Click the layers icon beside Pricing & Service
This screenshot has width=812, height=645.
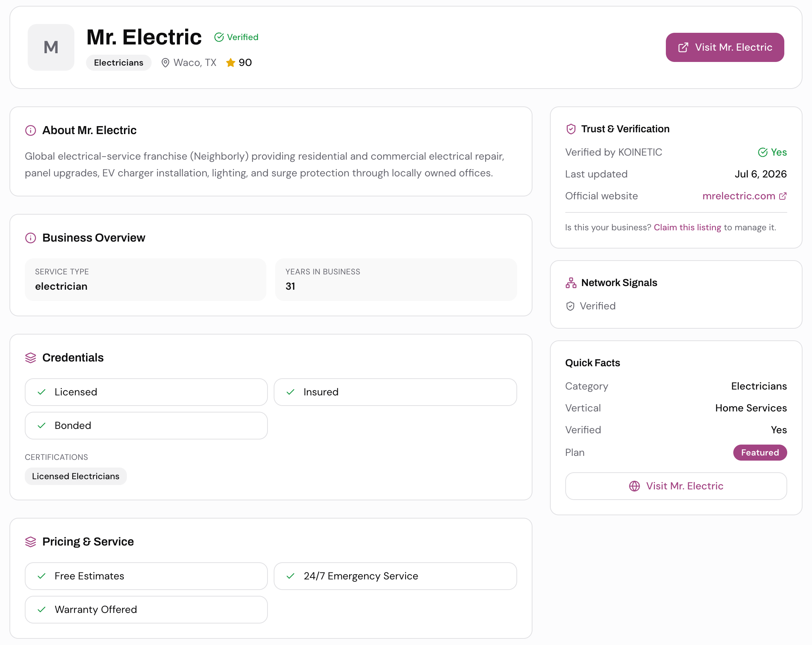click(x=31, y=542)
